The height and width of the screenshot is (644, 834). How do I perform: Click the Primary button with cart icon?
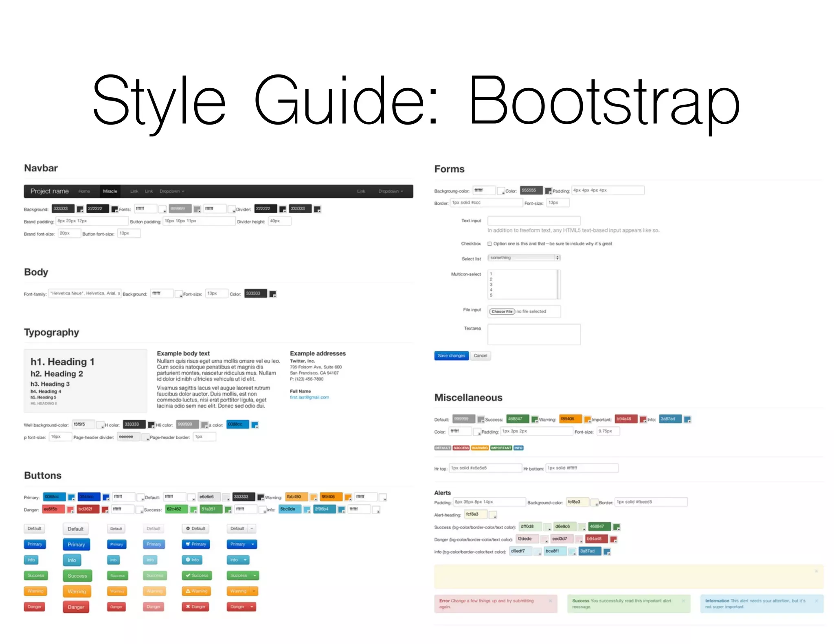[196, 544]
